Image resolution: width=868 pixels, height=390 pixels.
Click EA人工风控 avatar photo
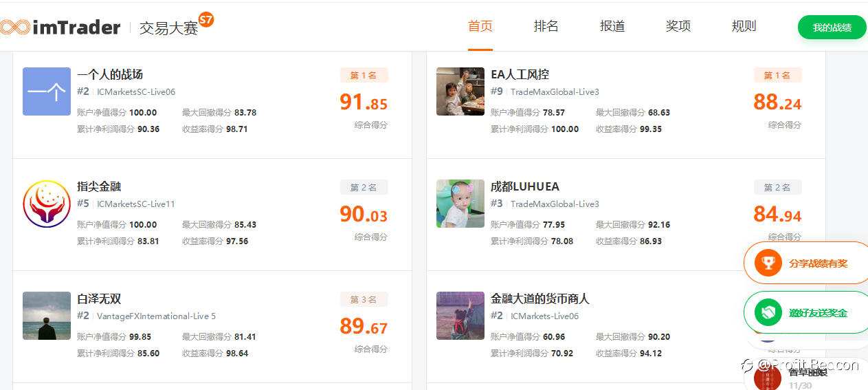(x=460, y=91)
